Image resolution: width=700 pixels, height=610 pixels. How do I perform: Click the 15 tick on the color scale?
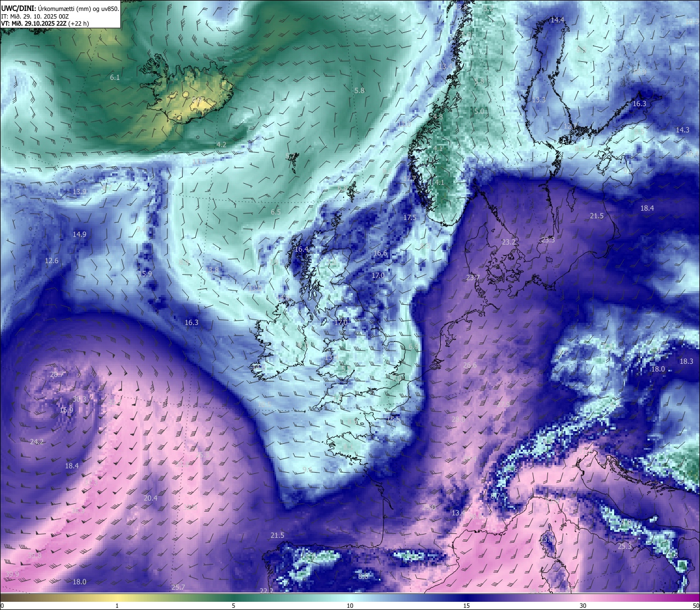pyautogui.click(x=466, y=606)
